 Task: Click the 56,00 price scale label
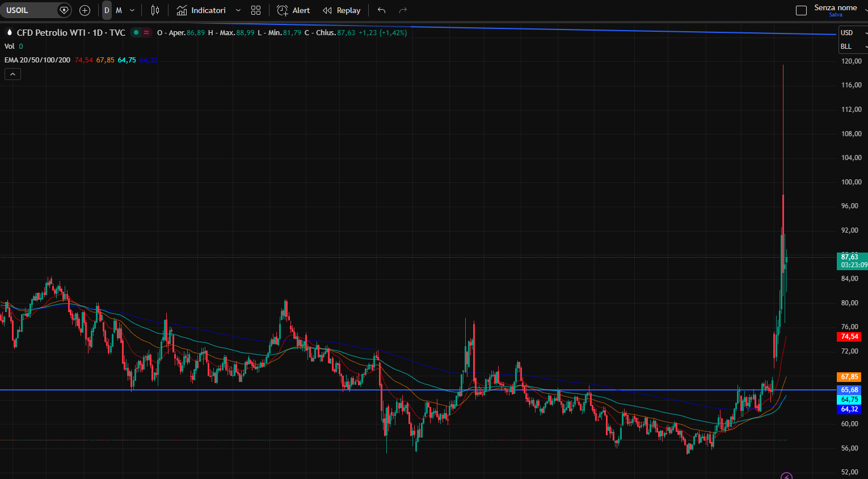(x=850, y=448)
